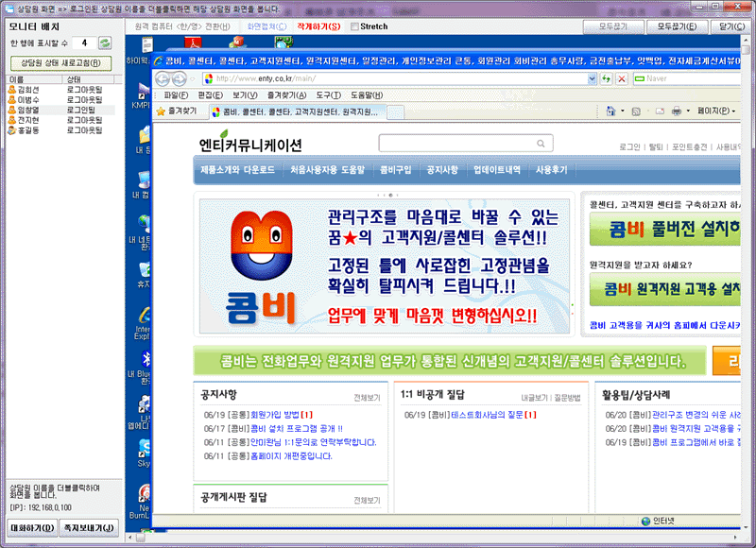This screenshot has height=548, width=756.
Task: Click the Skype icon on remote desktop
Action: tap(145, 448)
